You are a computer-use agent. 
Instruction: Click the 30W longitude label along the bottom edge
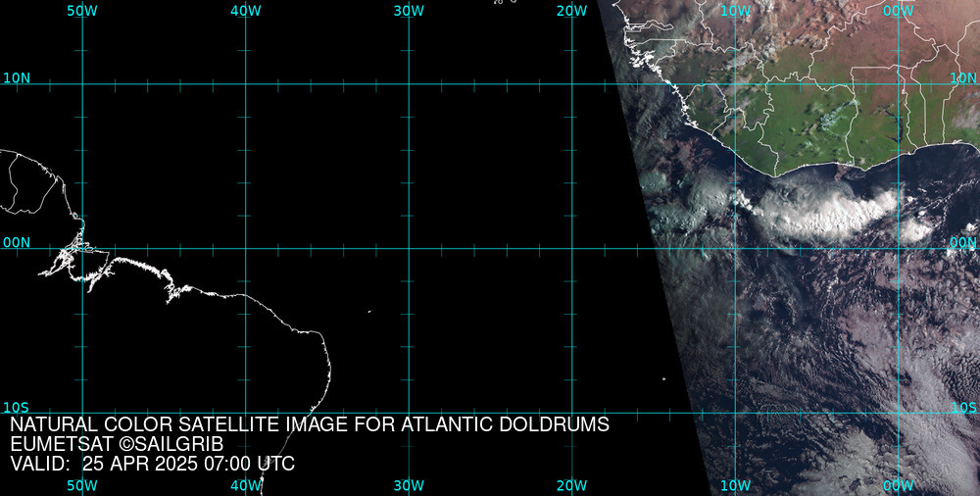tap(409, 485)
